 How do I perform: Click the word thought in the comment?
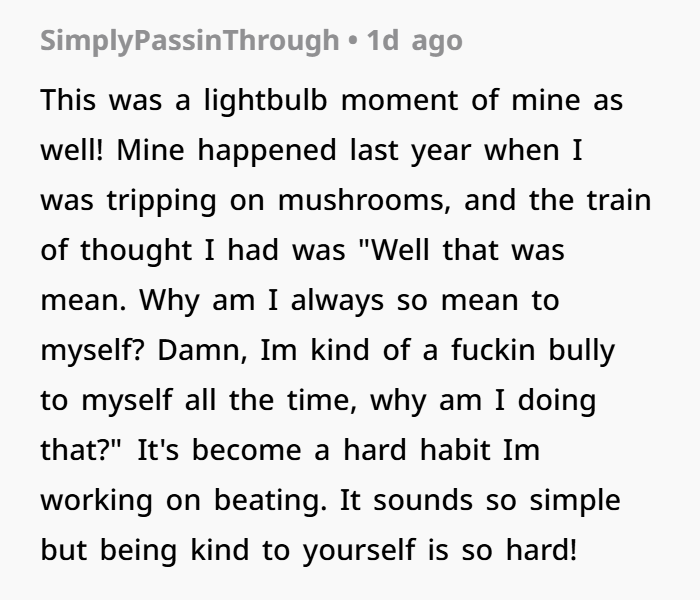point(136,250)
